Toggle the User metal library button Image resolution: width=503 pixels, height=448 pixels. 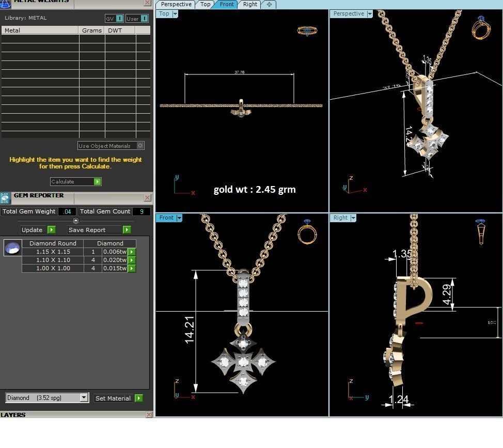137,19
